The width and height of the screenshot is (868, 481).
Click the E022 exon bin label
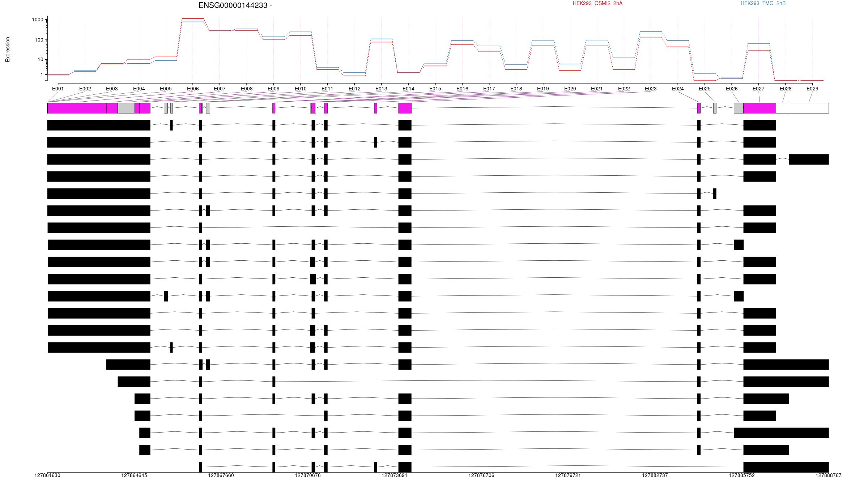click(624, 89)
